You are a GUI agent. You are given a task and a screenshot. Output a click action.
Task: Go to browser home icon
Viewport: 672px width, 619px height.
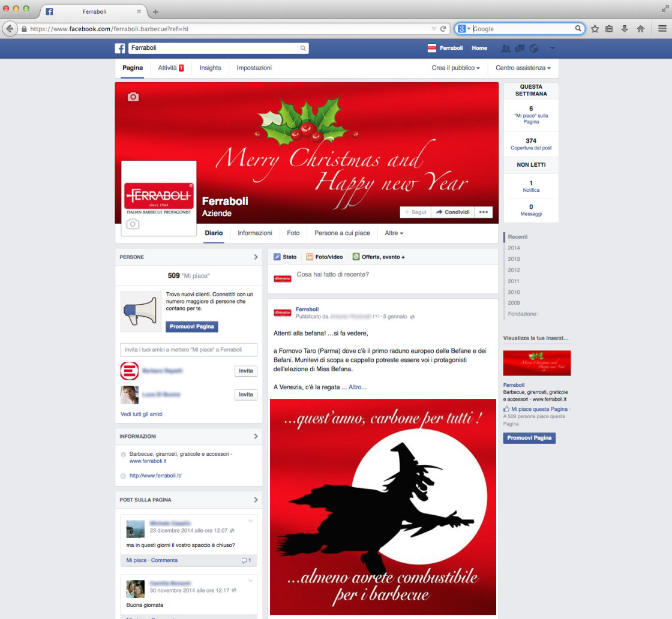641,29
